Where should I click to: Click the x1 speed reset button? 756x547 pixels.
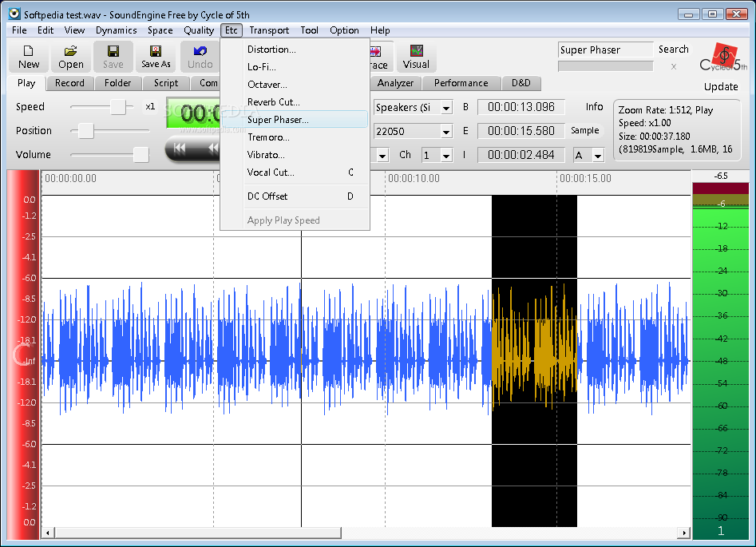coord(150,106)
